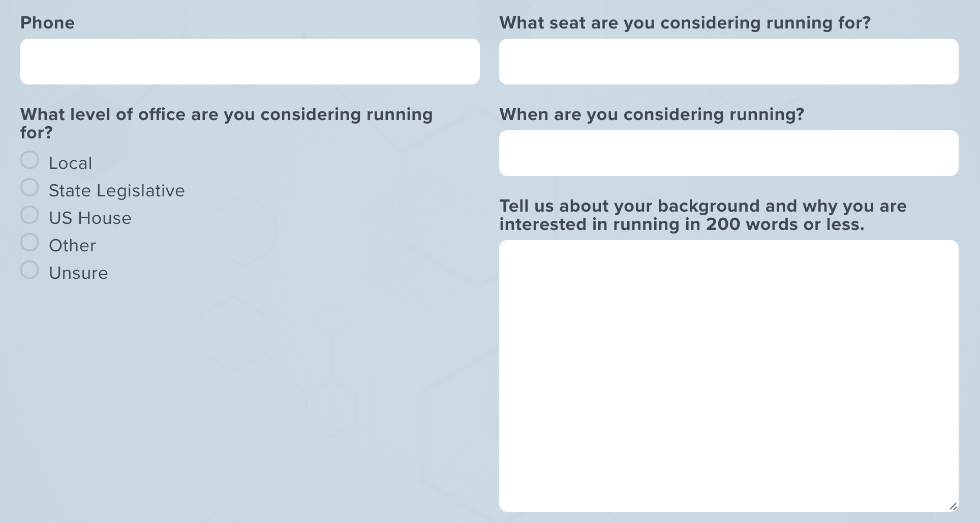
Task: Select the Other radio circle
Action: [x=29, y=242]
